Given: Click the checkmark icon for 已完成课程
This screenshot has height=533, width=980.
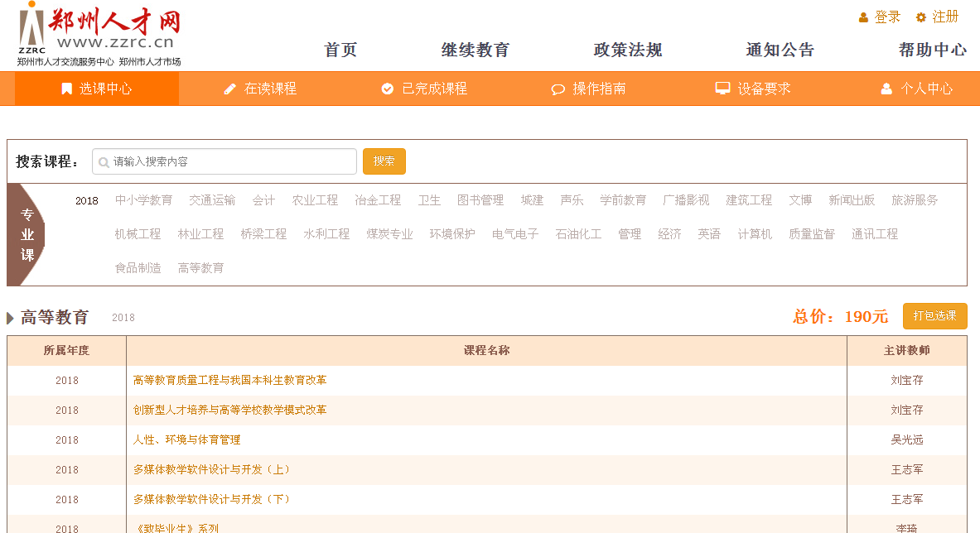Looking at the screenshot, I should (387, 89).
